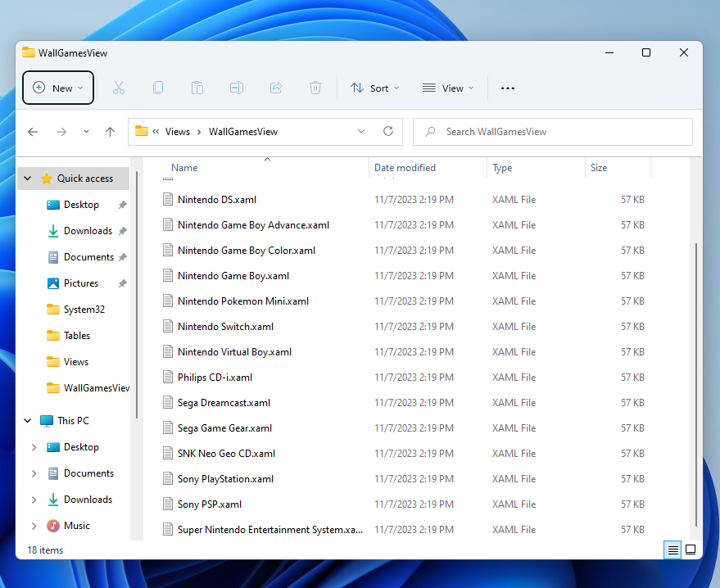Click the Cut scissors icon
Image resolution: width=720 pixels, height=588 pixels.
point(119,88)
